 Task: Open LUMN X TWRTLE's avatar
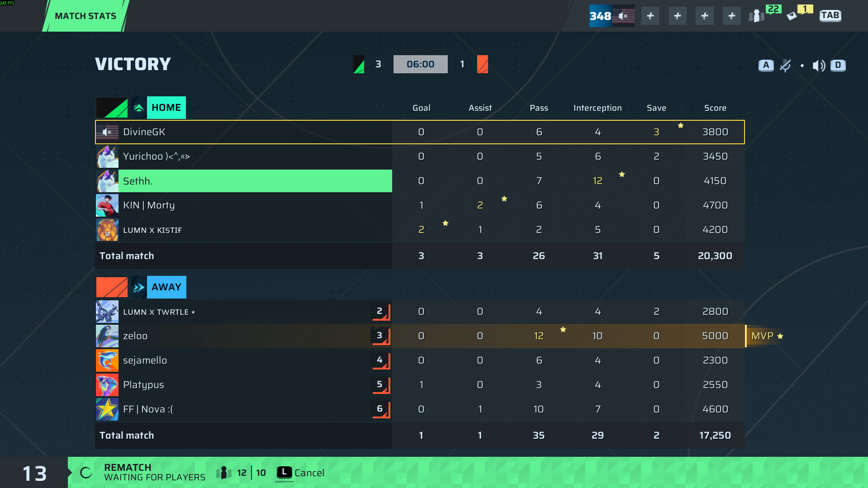107,312
